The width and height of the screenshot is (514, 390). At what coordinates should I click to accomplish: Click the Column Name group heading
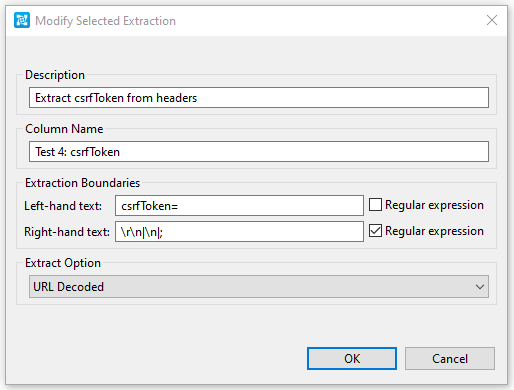pos(64,129)
